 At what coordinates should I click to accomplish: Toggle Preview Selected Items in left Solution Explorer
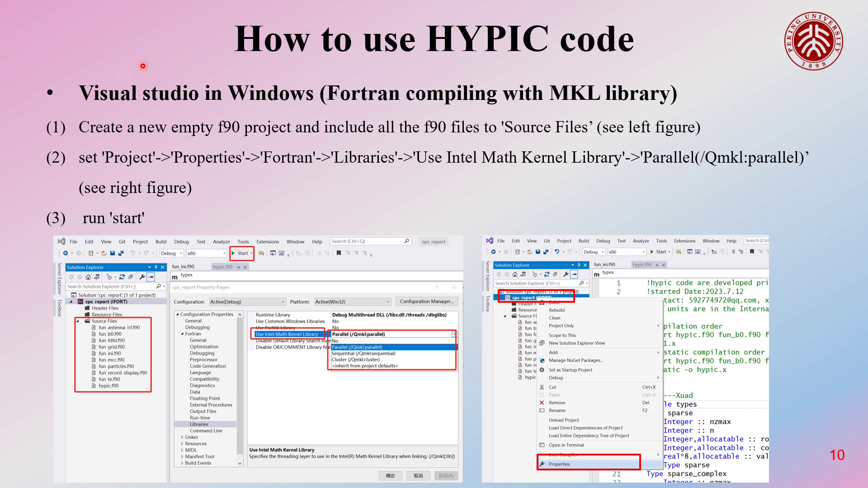coord(151,277)
